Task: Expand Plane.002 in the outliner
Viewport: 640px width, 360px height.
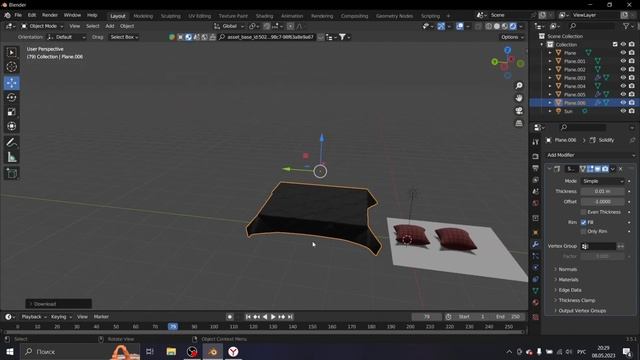Action: click(550, 69)
